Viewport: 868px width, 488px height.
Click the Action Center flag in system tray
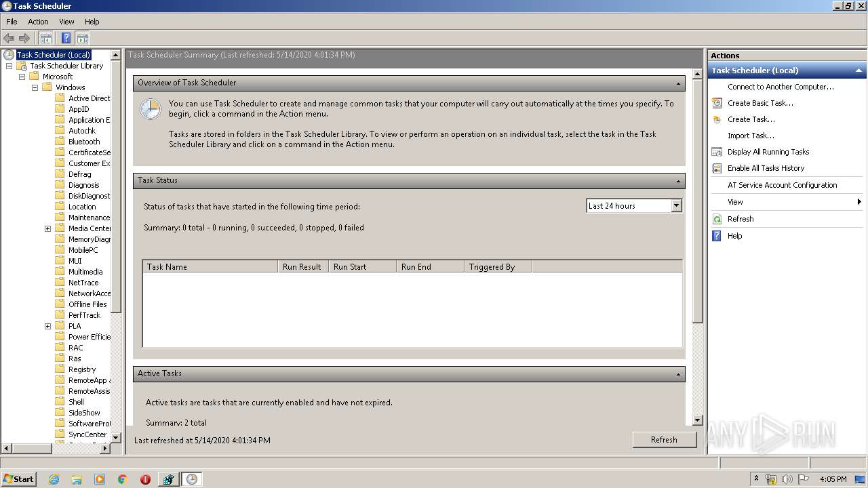click(804, 479)
